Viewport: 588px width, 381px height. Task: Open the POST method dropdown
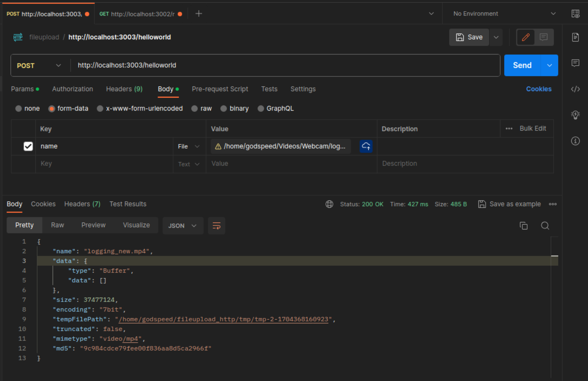coord(40,65)
